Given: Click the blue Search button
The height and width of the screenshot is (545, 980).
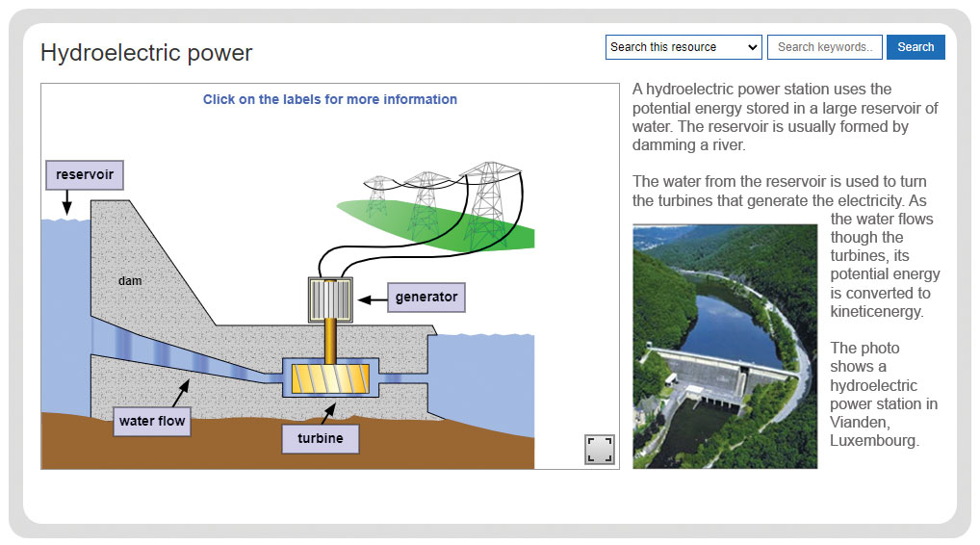Looking at the screenshot, I should [x=916, y=47].
